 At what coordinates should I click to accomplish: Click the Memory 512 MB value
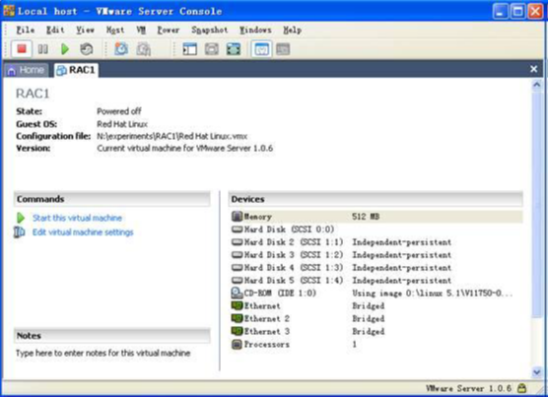(366, 217)
